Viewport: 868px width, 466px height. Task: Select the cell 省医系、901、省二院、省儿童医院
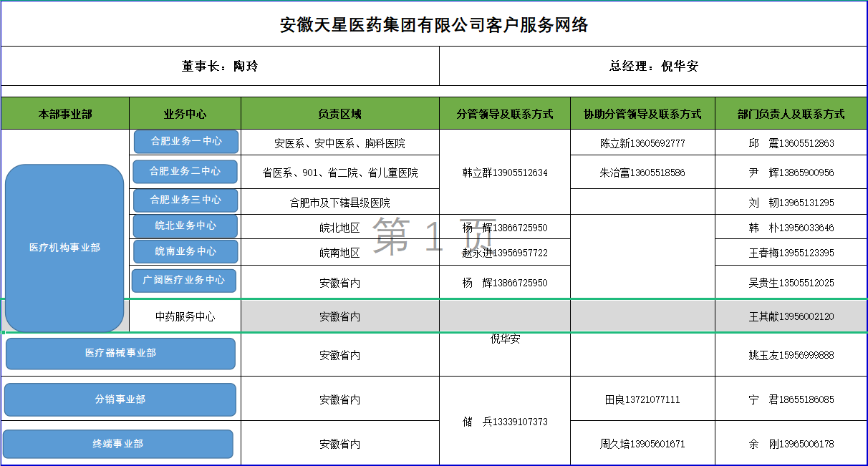(340, 173)
